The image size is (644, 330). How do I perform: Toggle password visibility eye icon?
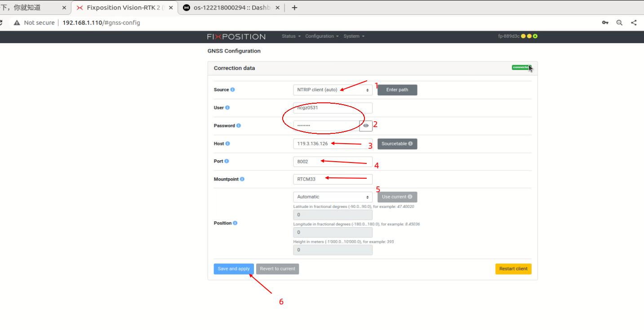[366, 126]
